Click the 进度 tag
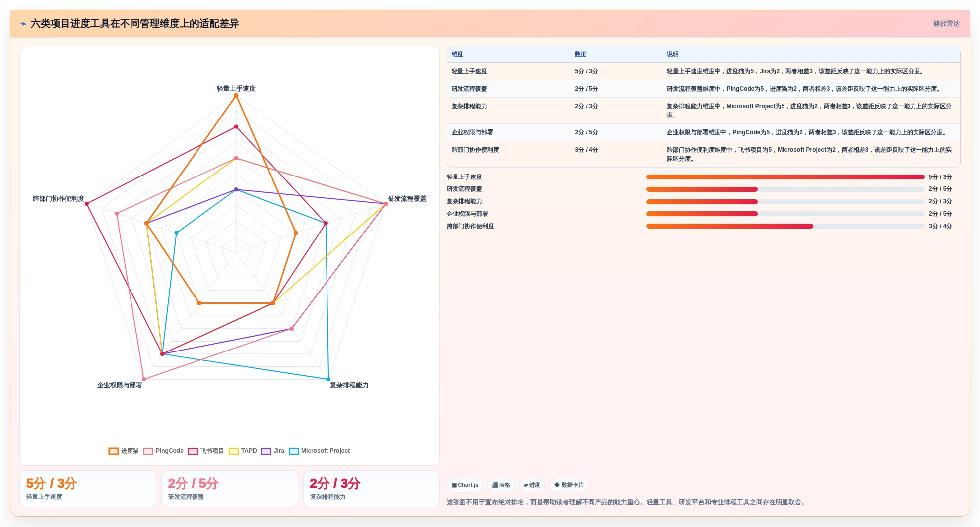This screenshot has width=980, height=527. pyautogui.click(x=532, y=485)
